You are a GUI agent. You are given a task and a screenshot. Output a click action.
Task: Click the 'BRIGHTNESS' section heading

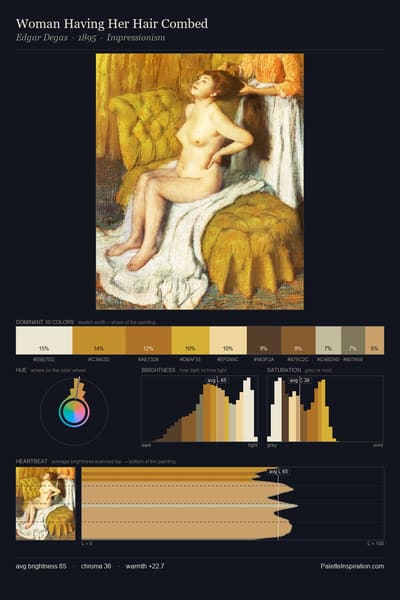158,370
